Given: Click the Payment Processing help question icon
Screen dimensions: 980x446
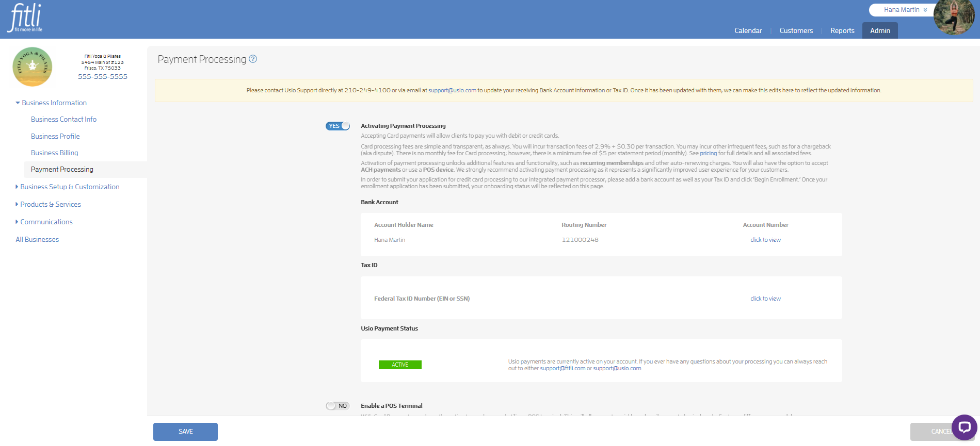Looking at the screenshot, I should point(253,59).
